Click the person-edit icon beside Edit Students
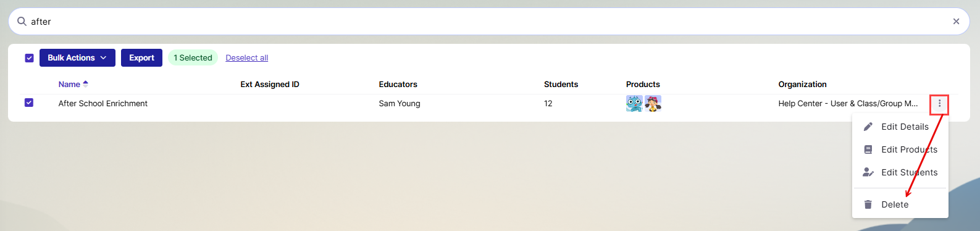The image size is (980, 231). point(868,172)
